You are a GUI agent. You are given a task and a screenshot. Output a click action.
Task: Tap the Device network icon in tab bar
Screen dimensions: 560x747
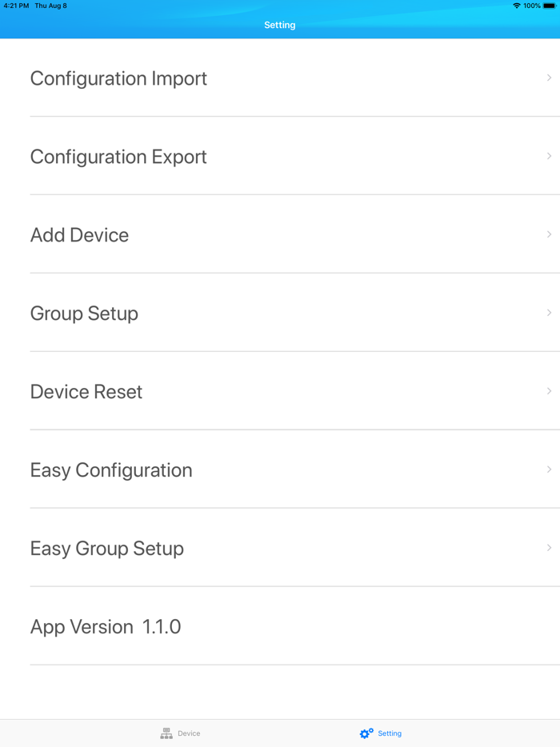166,733
